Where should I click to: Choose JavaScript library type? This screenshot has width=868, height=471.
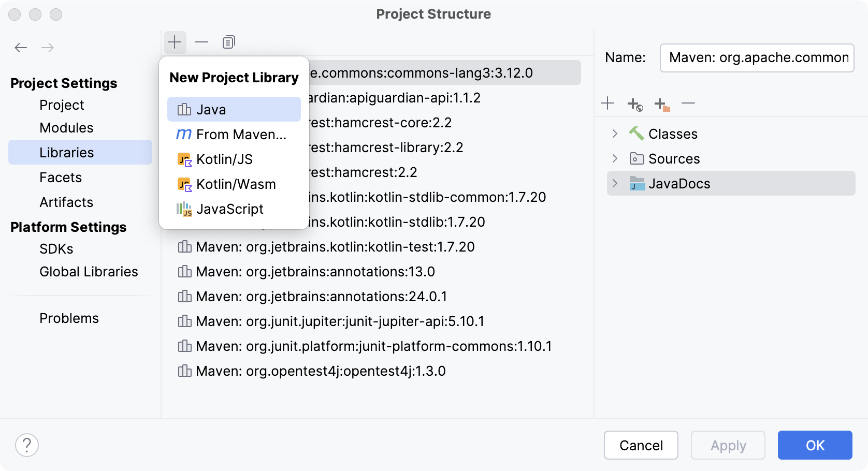click(x=229, y=209)
